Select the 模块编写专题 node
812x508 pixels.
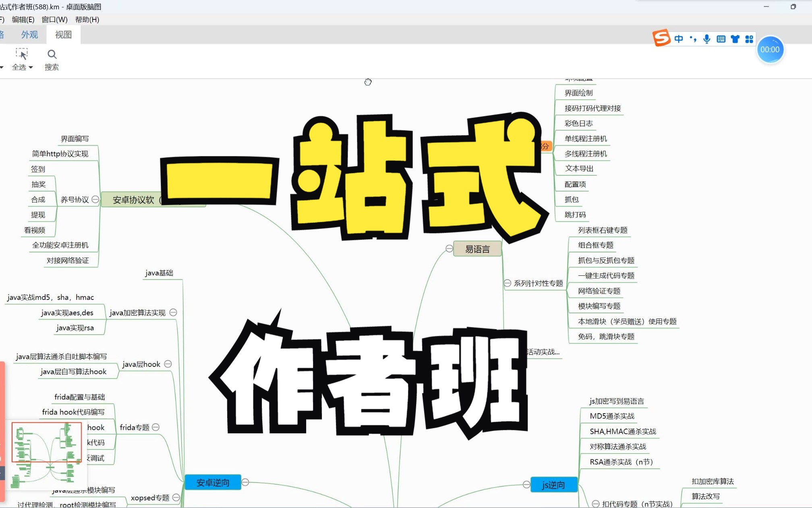pos(599,306)
